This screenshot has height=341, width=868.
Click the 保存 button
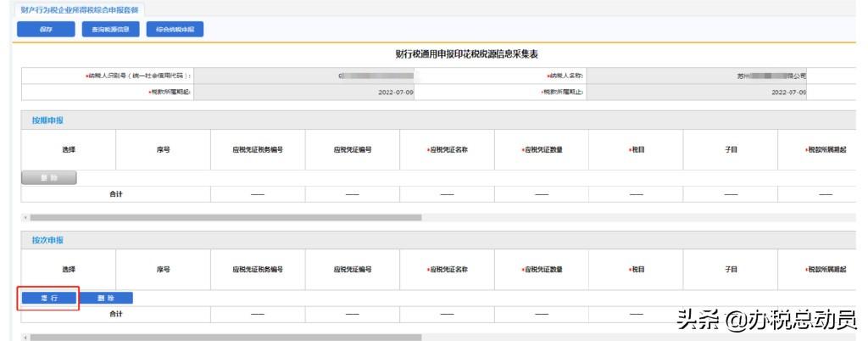click(x=46, y=30)
